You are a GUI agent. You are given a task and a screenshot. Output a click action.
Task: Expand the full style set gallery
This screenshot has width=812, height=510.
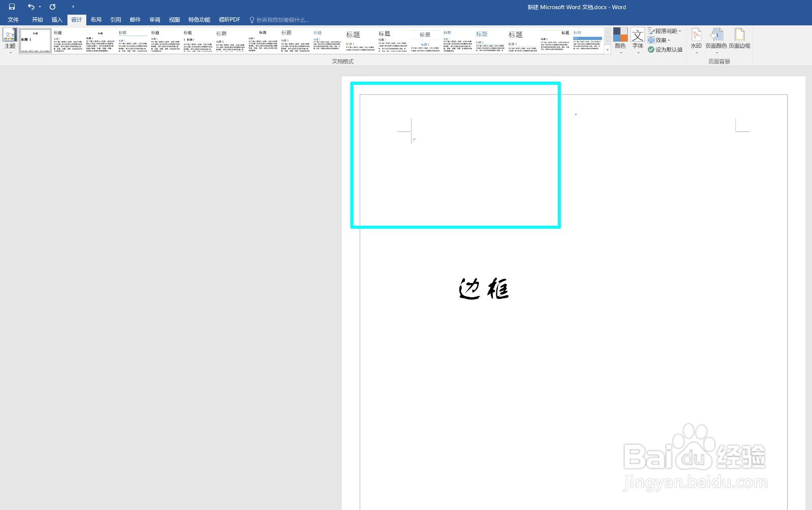point(607,50)
